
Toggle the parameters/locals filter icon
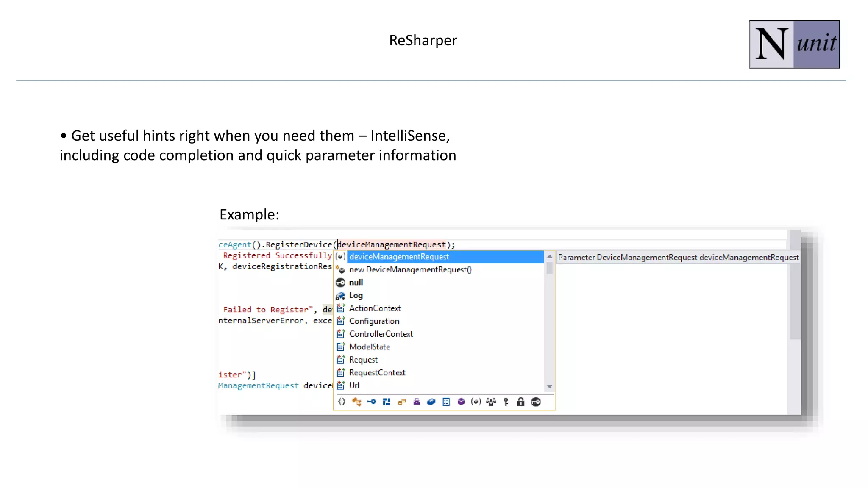click(x=476, y=402)
